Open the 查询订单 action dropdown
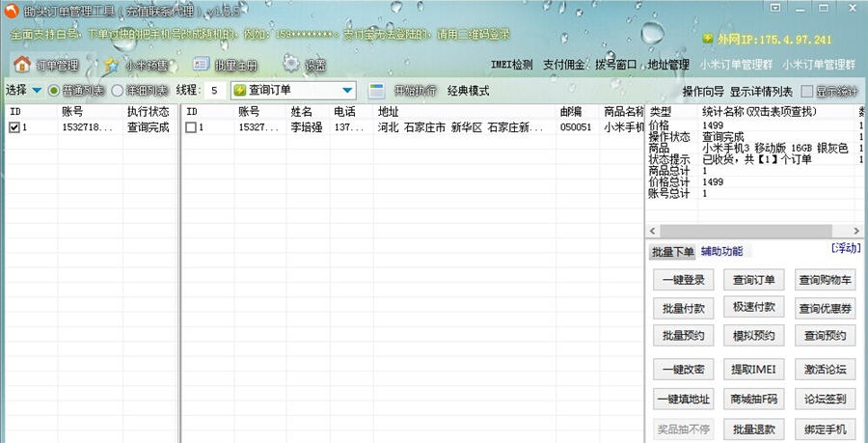Viewport: 868px width, 443px height. [x=293, y=91]
